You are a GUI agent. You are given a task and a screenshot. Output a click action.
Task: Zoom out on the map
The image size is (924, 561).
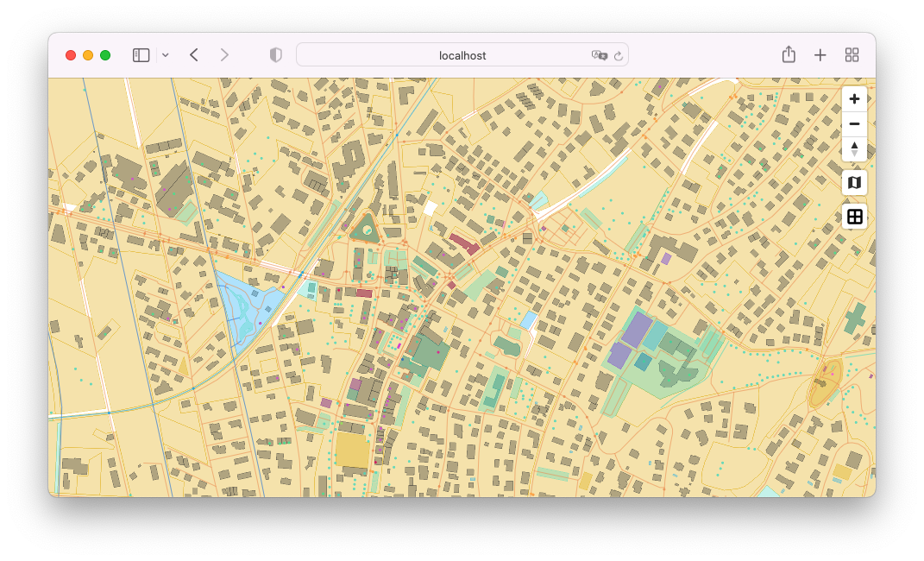[854, 123]
